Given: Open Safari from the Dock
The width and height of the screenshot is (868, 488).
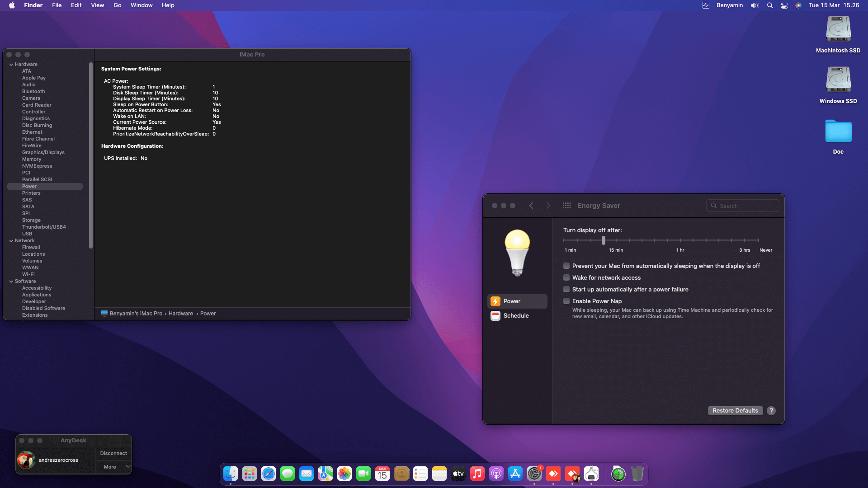Looking at the screenshot, I should tap(269, 474).
